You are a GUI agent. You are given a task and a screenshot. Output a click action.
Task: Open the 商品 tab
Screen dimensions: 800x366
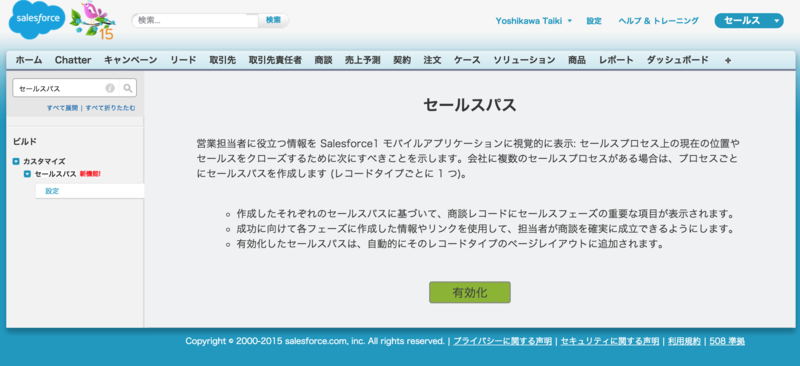click(x=577, y=60)
